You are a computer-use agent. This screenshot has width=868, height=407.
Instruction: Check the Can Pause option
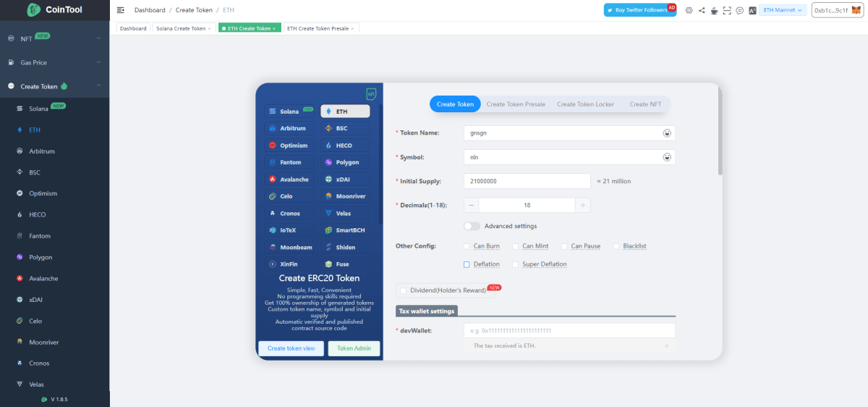[564, 246]
